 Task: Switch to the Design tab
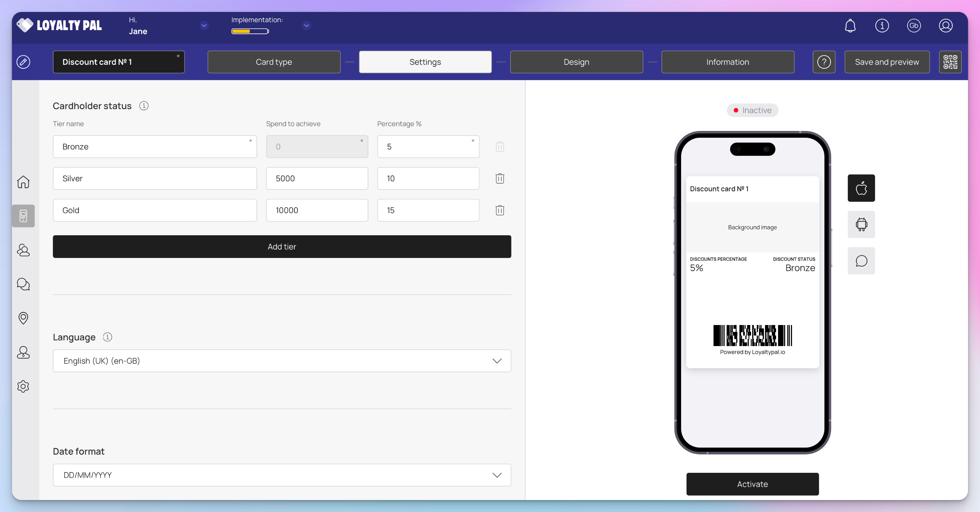click(x=576, y=62)
